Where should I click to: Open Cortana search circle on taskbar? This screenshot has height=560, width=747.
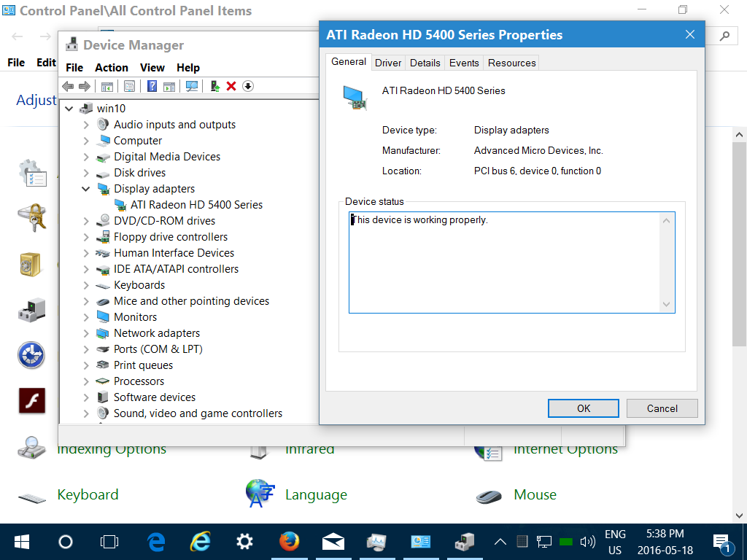[65, 542]
